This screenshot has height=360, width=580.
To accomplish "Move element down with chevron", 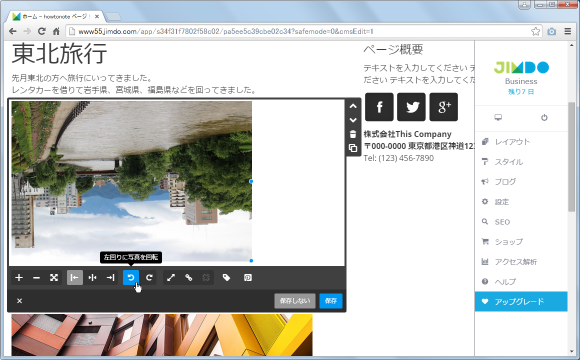I will click(x=353, y=120).
